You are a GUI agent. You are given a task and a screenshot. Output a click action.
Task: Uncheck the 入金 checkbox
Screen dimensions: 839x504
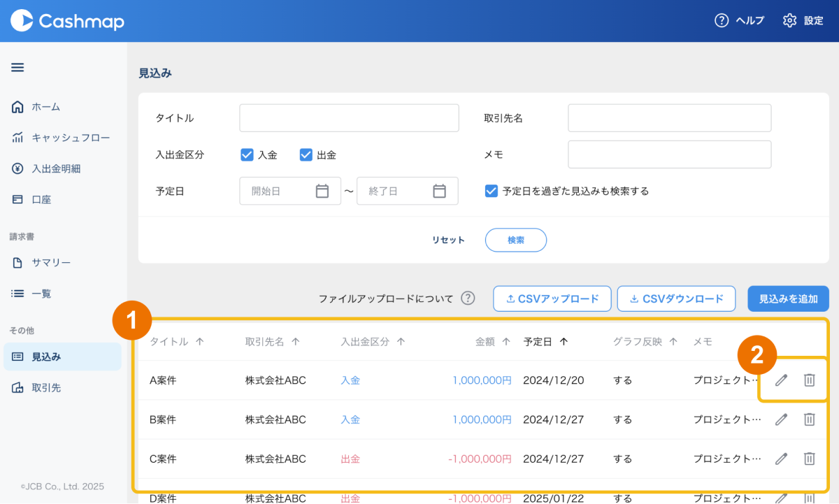click(x=247, y=155)
